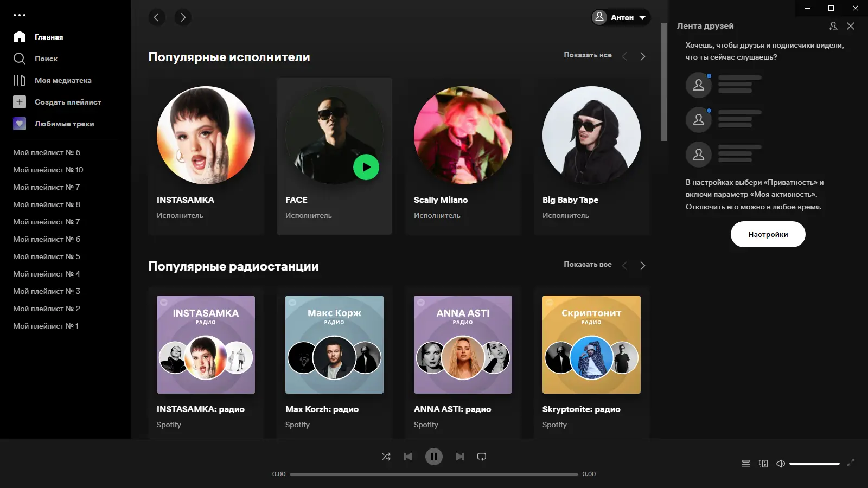Select Моя медиатека in the sidebar
Image resolution: width=868 pixels, height=488 pixels.
click(x=63, y=80)
